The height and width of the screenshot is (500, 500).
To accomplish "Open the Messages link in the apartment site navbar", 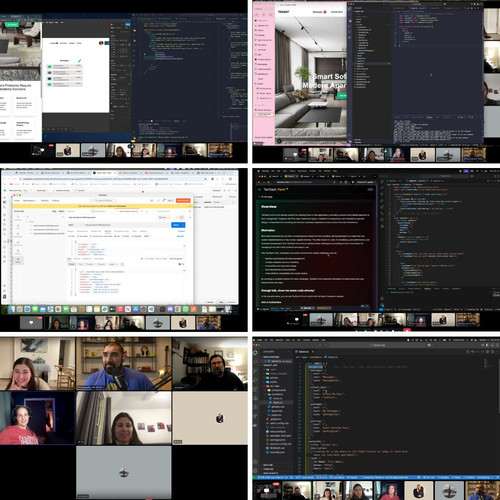I will tap(319, 12).
